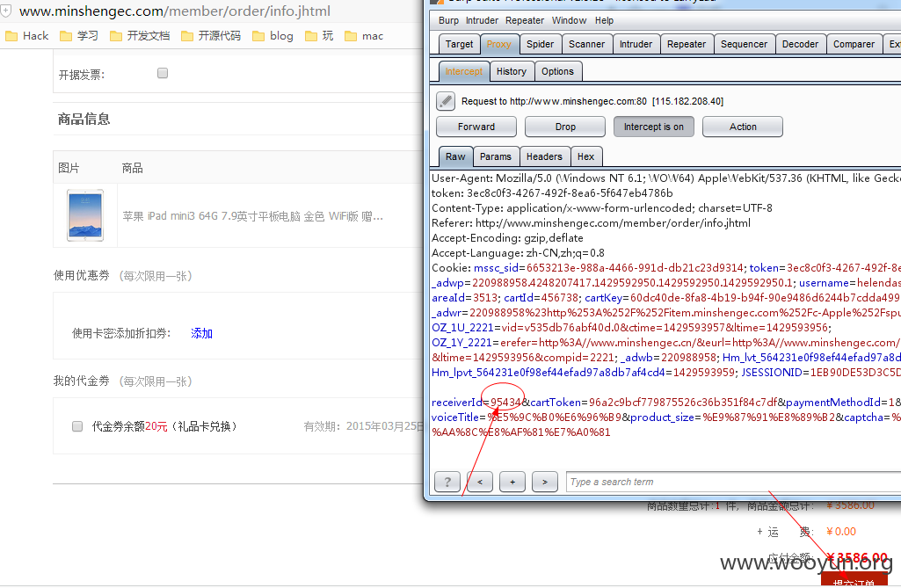Show the Raw request view
The height and width of the screenshot is (588, 901).
[455, 156]
